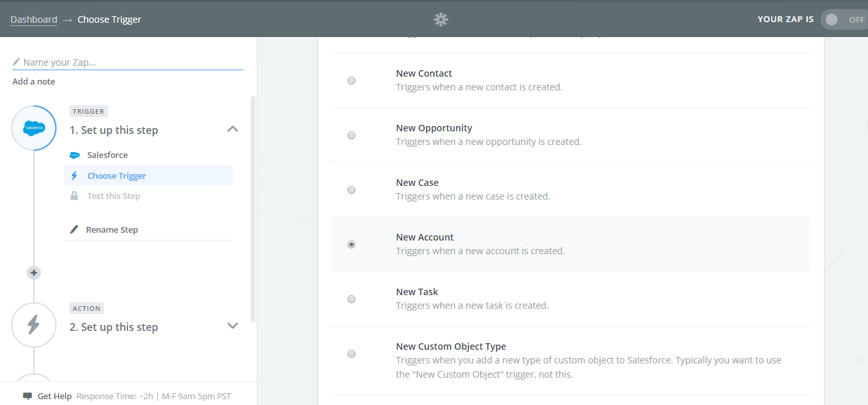Click the New Task trigger title

417,292
